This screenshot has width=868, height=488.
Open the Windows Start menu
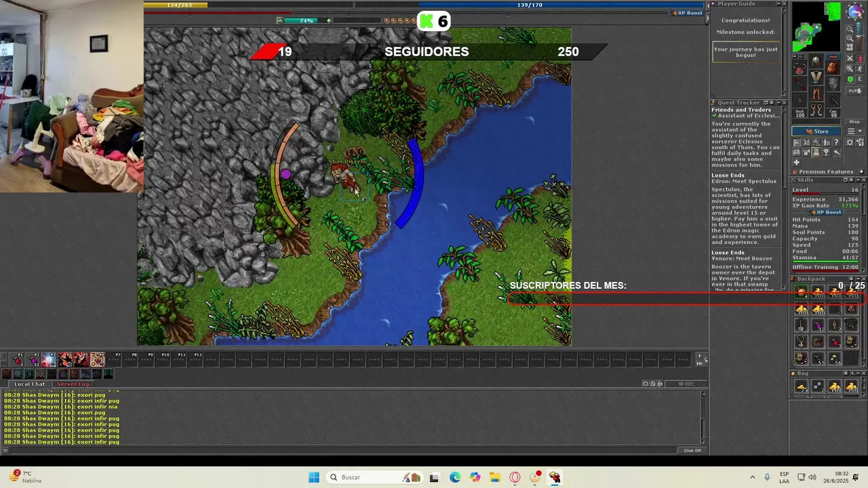pos(314,477)
